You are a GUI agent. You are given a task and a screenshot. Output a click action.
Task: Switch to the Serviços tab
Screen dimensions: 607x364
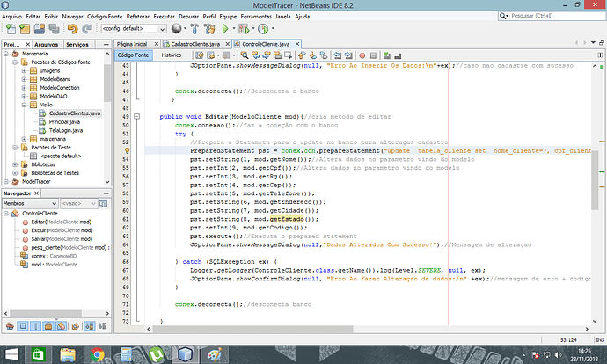(77, 45)
